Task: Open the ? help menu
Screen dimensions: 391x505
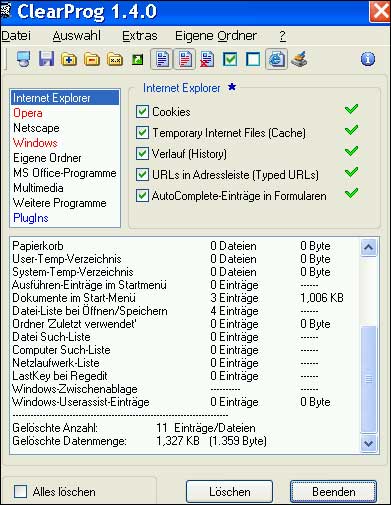Action: (283, 36)
